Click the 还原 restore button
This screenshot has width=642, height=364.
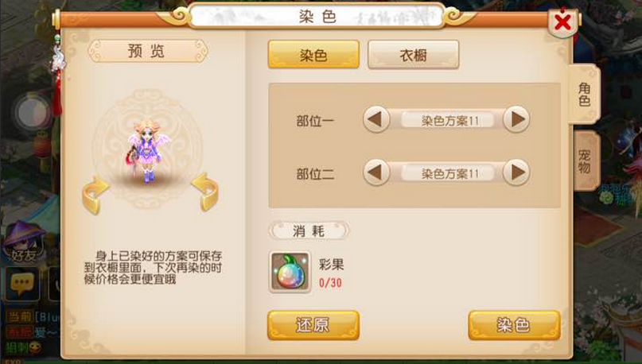(x=313, y=325)
